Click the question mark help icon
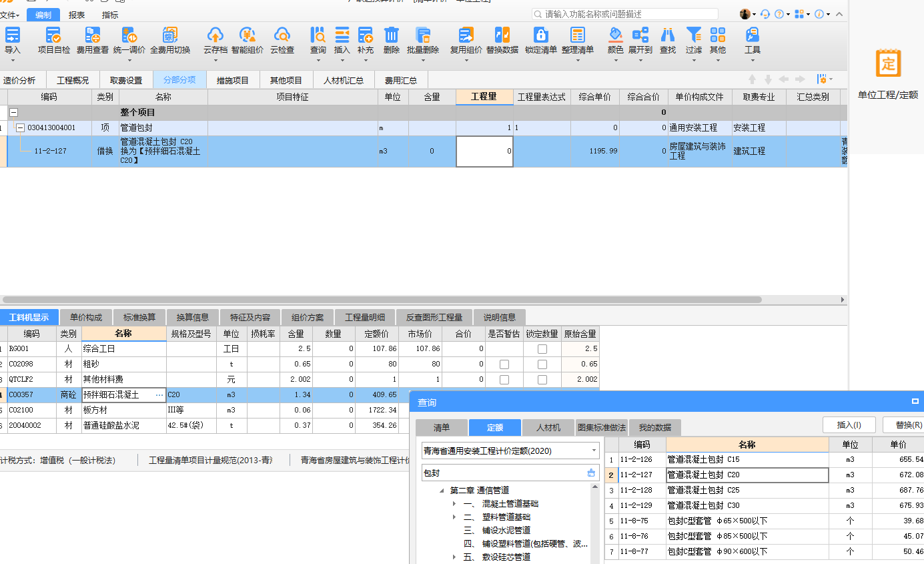 tap(779, 14)
